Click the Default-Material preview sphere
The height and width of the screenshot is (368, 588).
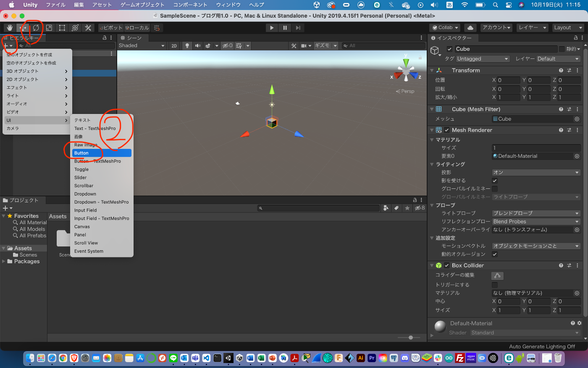click(440, 326)
